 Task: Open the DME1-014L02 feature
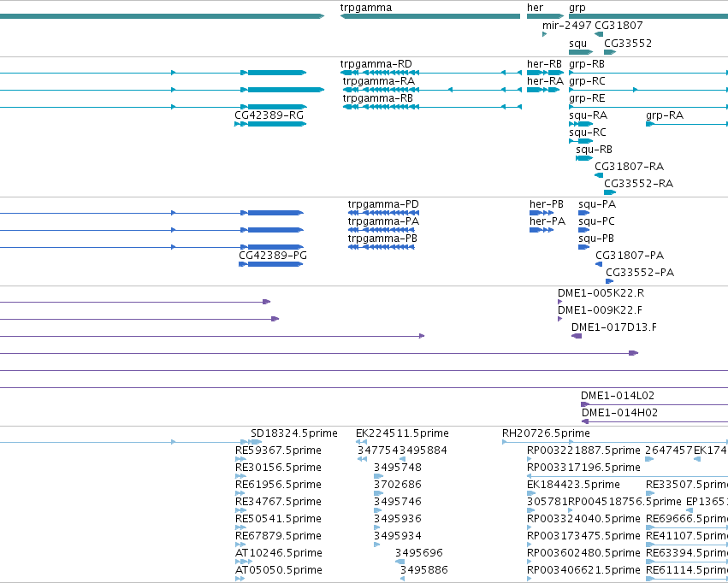click(x=654, y=404)
